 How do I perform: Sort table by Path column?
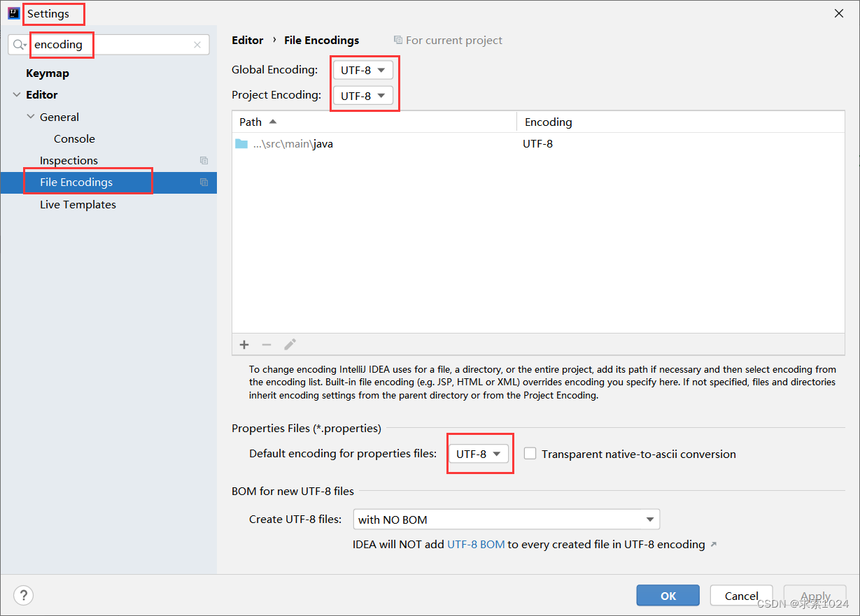point(374,122)
